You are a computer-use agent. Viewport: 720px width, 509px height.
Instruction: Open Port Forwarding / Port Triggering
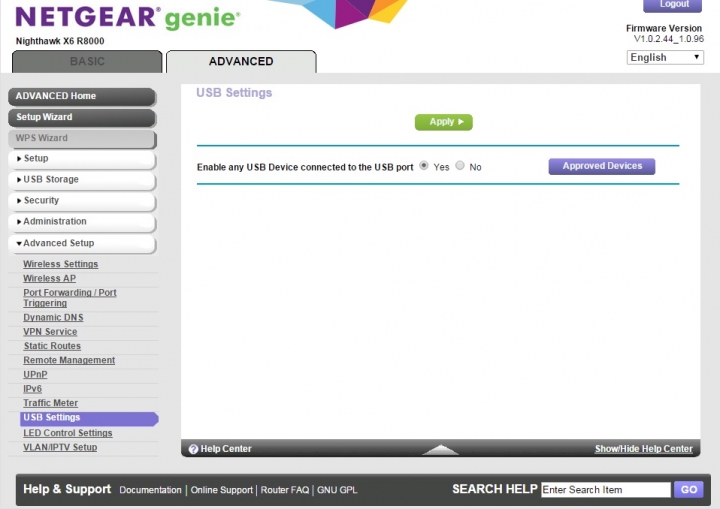click(70, 298)
